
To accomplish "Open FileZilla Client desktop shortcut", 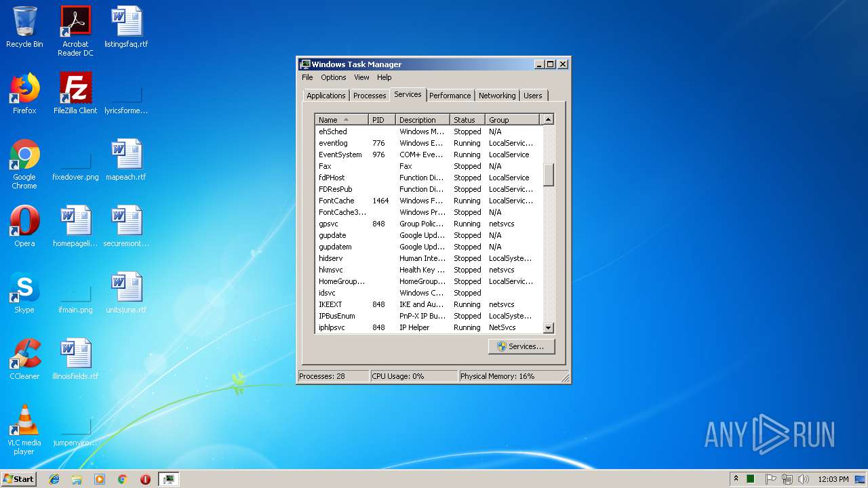I will [x=75, y=94].
